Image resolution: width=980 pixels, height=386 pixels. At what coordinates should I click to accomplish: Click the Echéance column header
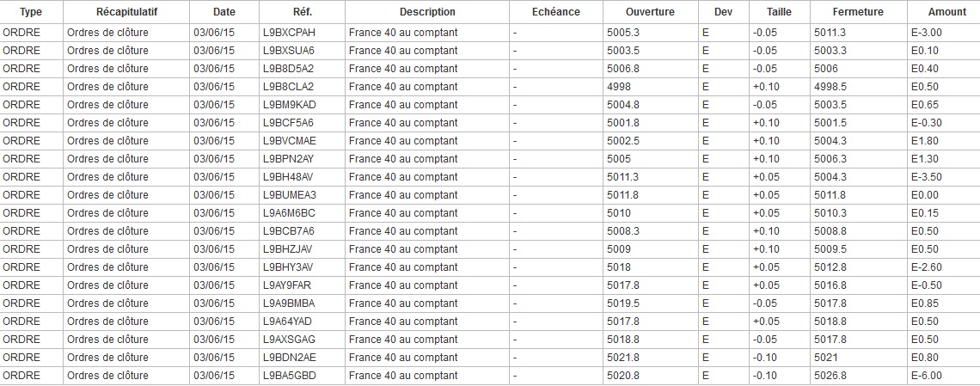[555, 12]
